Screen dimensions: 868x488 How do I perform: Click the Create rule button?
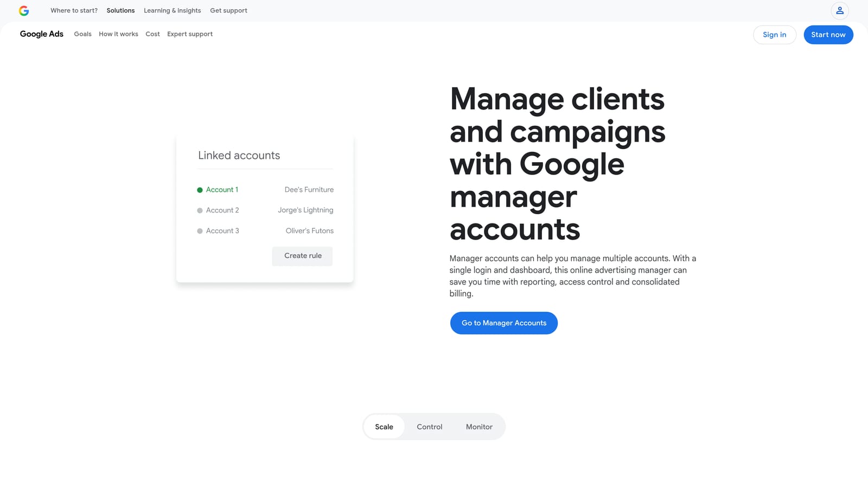(303, 256)
